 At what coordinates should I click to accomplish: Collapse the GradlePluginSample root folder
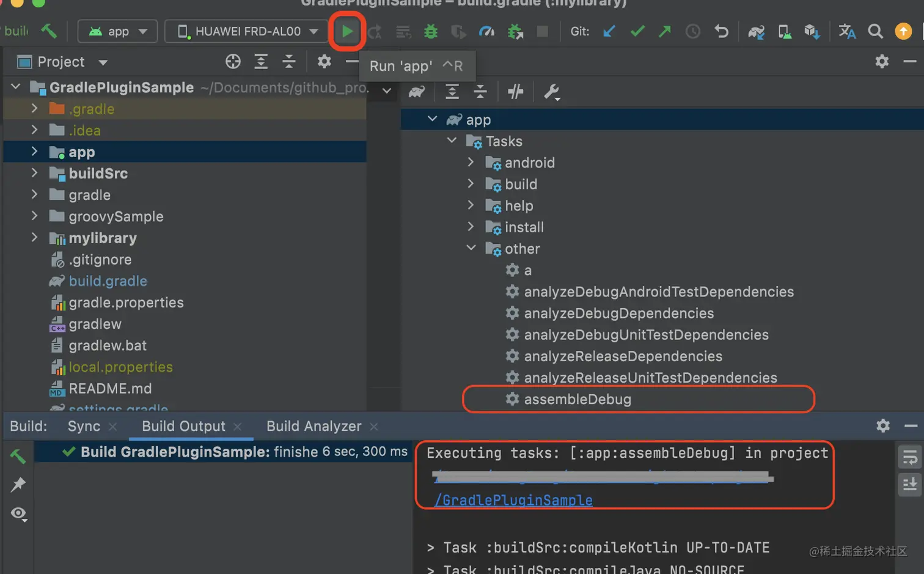pos(16,87)
